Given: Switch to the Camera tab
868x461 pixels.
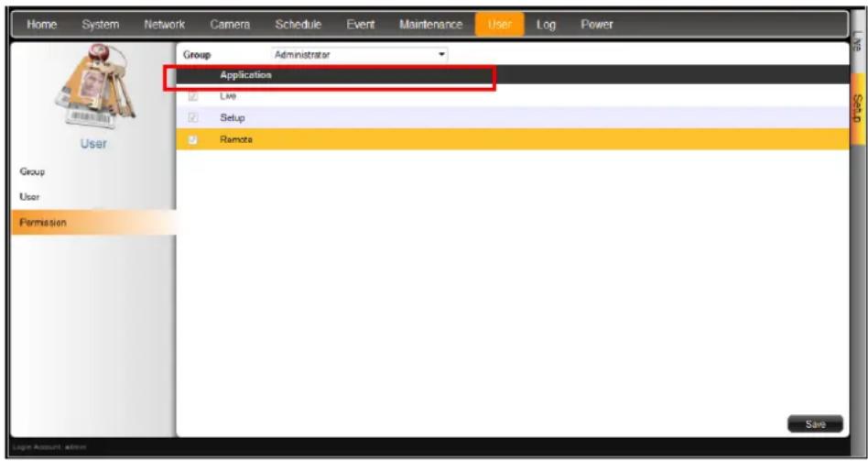Looking at the screenshot, I should click(230, 25).
